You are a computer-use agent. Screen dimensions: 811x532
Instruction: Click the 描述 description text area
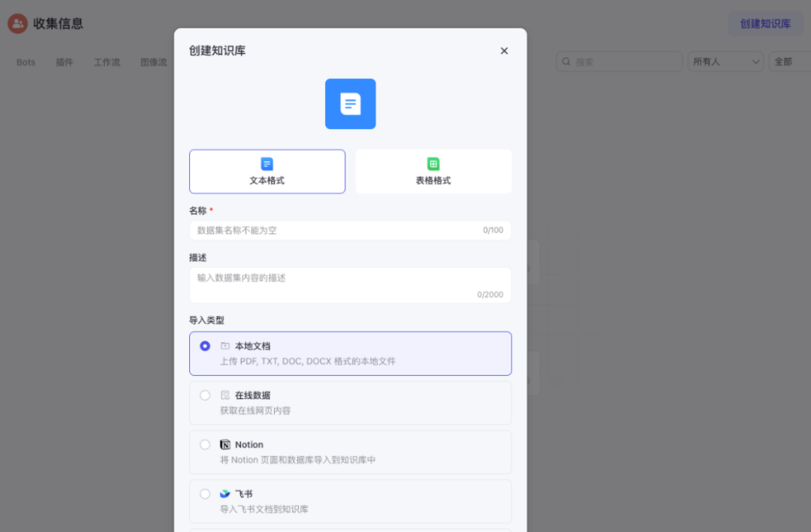coord(350,285)
